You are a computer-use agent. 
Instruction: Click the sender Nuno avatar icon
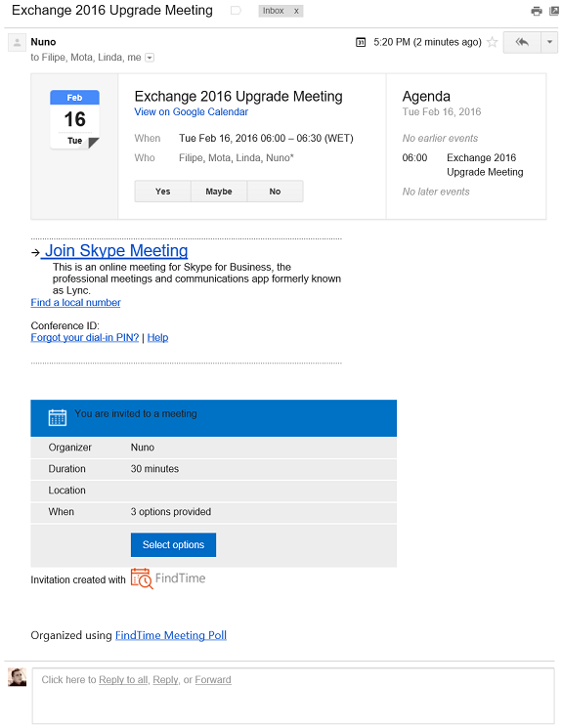pos(18,43)
